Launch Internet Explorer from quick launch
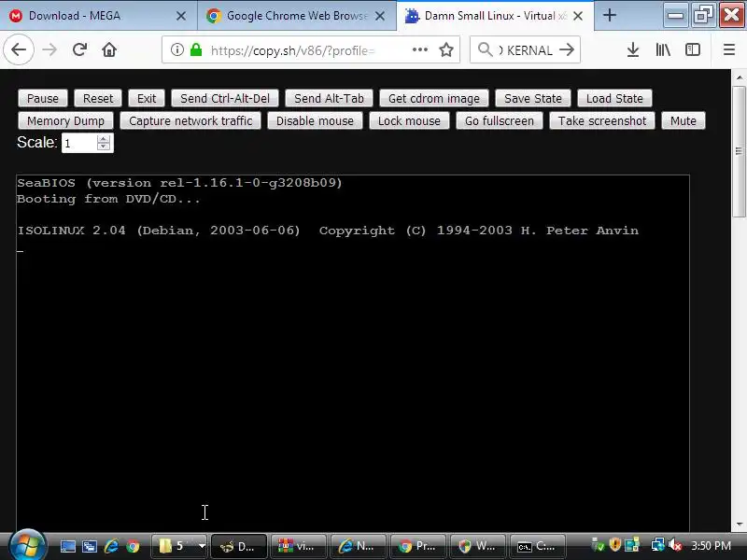 [x=111, y=546]
